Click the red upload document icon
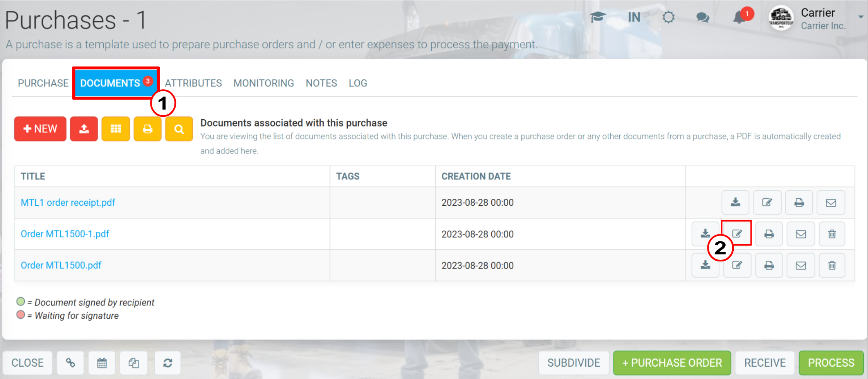Image resolution: width=868 pixels, height=379 pixels. [x=84, y=129]
